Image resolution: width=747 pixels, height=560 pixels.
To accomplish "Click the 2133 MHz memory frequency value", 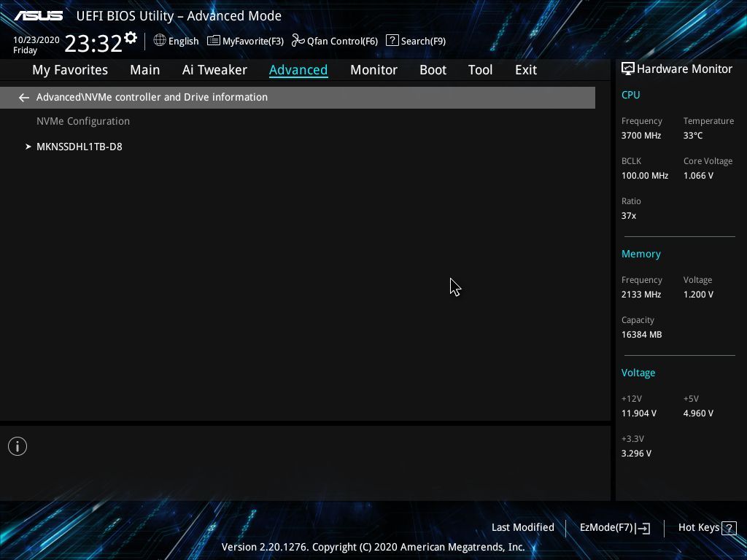I will pos(640,295).
